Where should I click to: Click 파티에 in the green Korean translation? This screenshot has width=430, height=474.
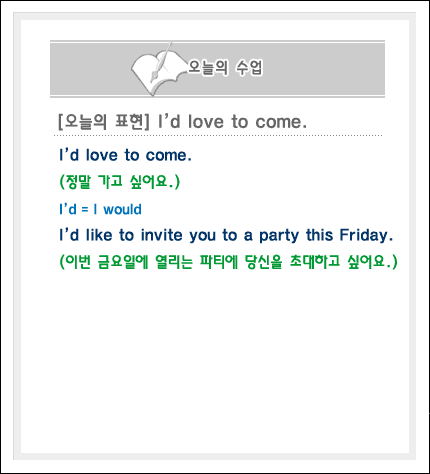[219, 262]
